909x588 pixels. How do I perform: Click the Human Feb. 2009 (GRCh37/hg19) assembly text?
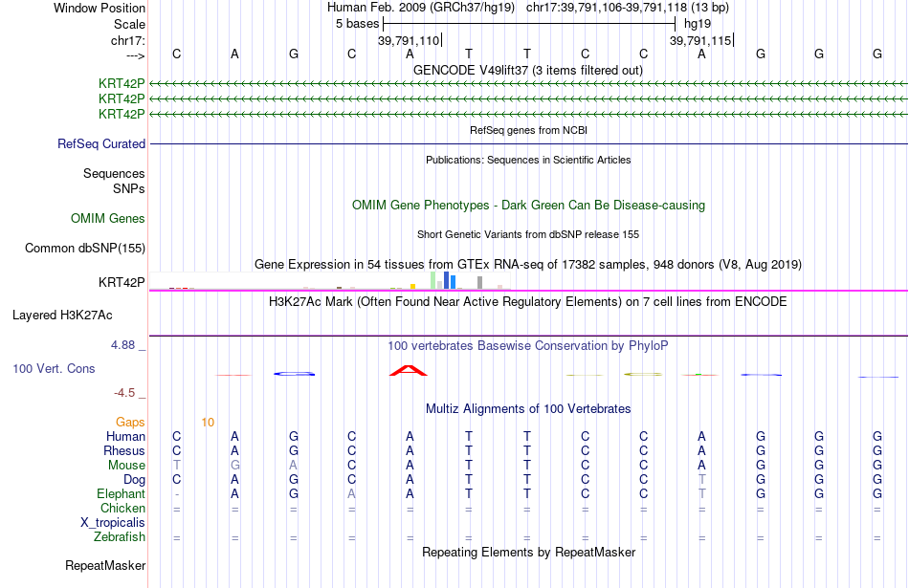pos(421,8)
